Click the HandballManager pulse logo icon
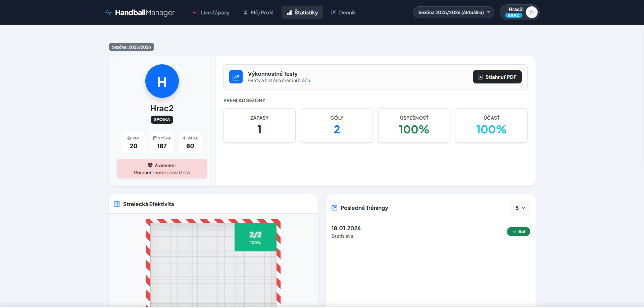Image resolution: width=644 pixels, height=308 pixels. click(108, 12)
